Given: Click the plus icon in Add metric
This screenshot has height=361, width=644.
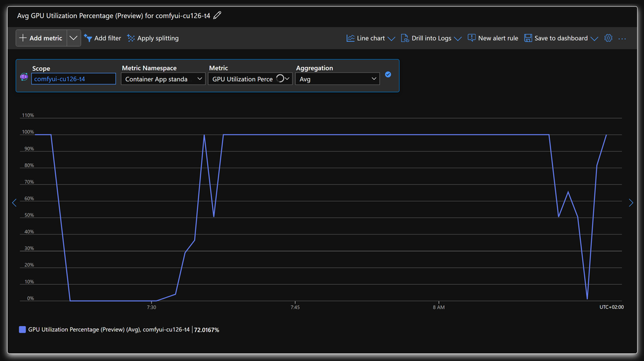Looking at the screenshot, I should click(23, 38).
